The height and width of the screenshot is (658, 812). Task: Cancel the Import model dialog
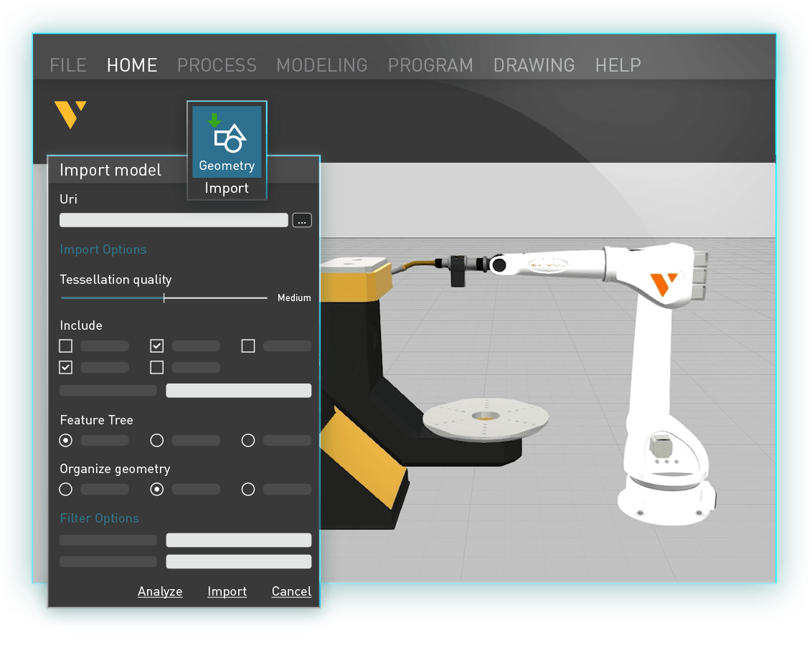pos(291,591)
